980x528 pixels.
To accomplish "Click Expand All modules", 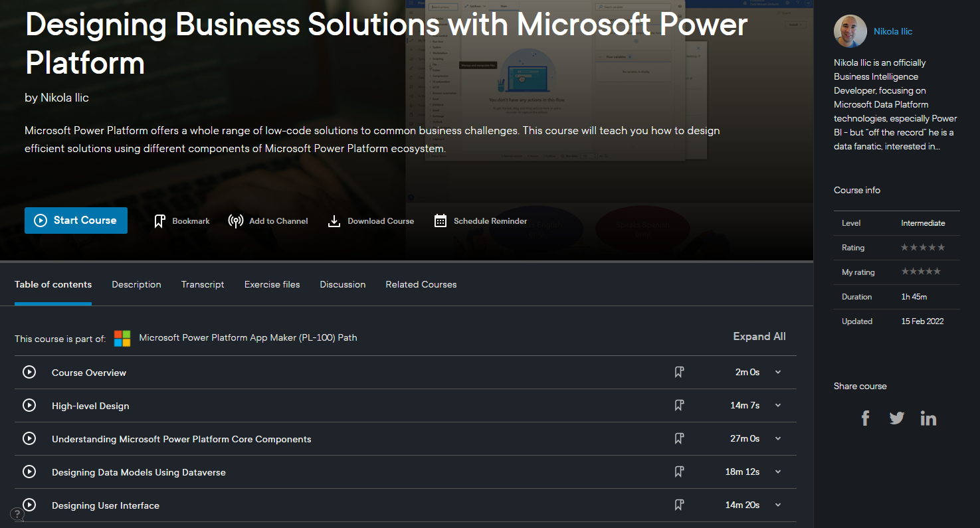I will (759, 337).
